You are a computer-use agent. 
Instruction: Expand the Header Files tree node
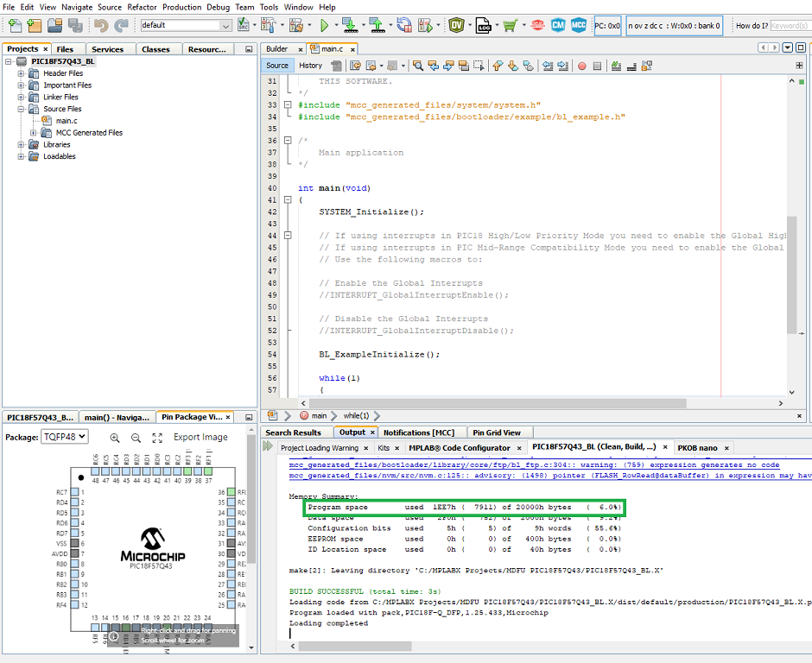point(22,73)
